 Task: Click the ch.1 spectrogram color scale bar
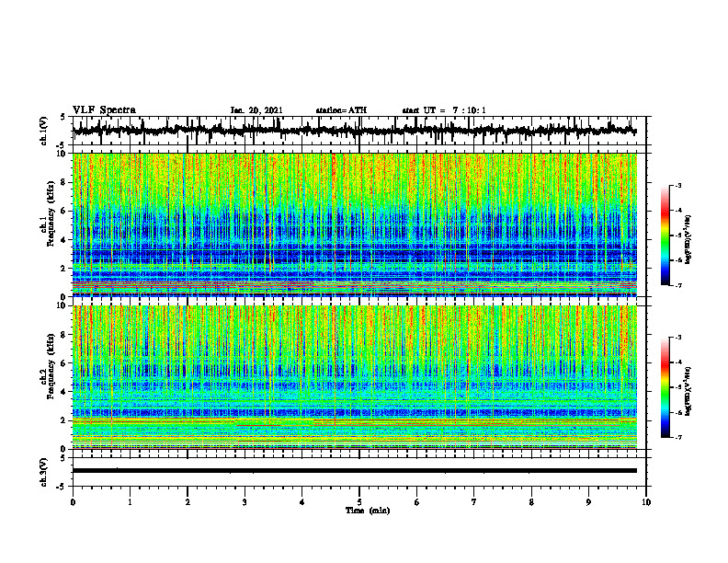665,236
